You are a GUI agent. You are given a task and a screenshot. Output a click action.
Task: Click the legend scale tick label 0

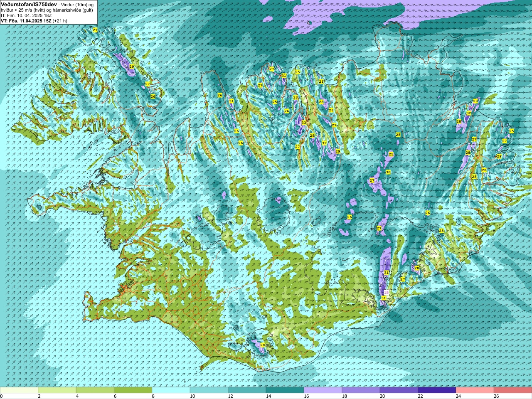1,396
